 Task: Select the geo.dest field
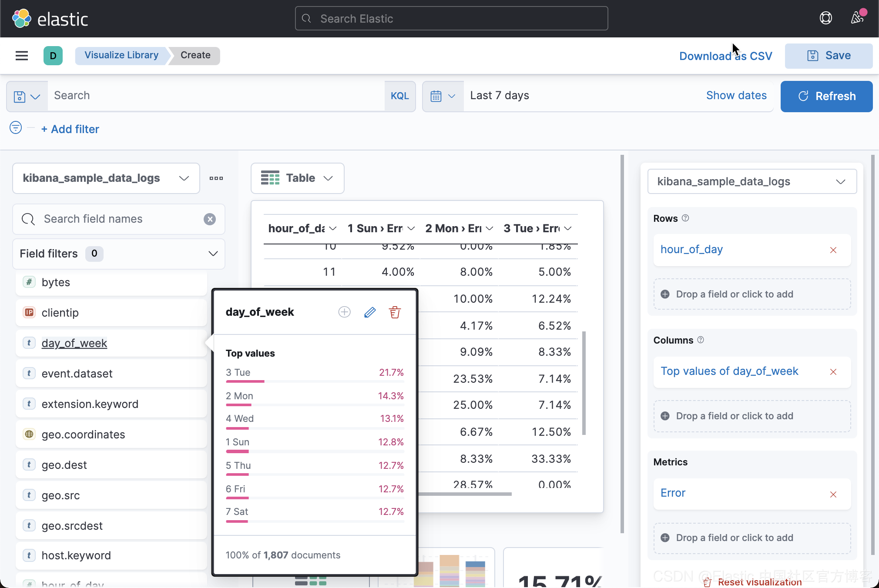pyautogui.click(x=64, y=465)
